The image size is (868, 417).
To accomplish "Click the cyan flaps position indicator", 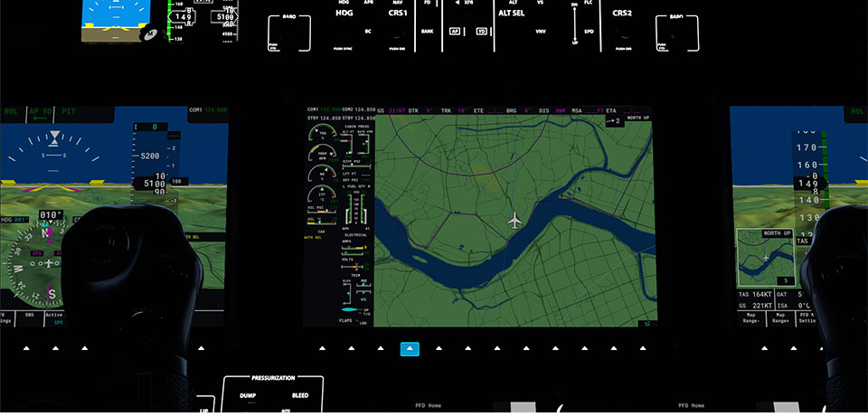I will [350, 309].
